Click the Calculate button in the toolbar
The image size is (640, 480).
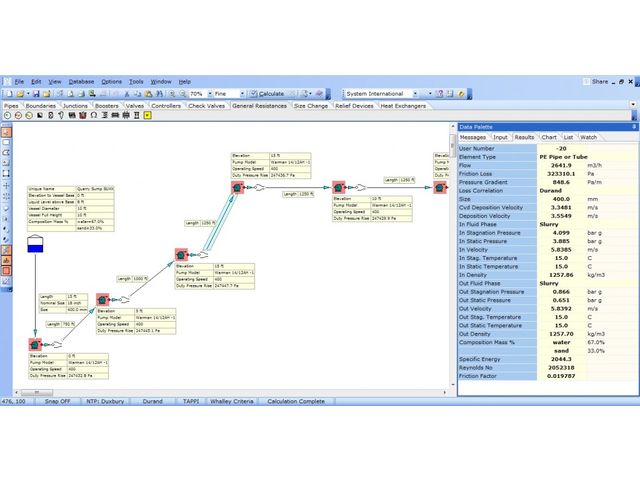tap(264, 93)
